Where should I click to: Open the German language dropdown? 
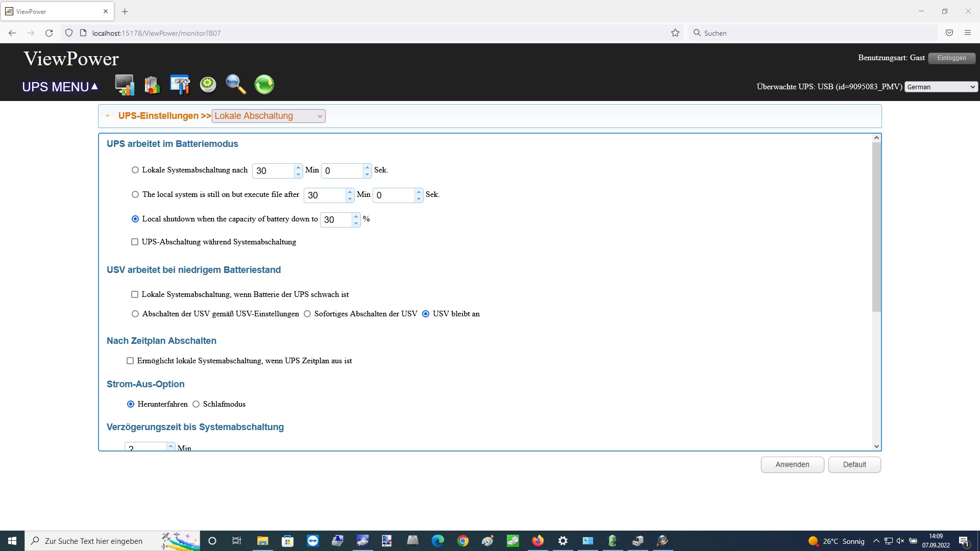[941, 87]
